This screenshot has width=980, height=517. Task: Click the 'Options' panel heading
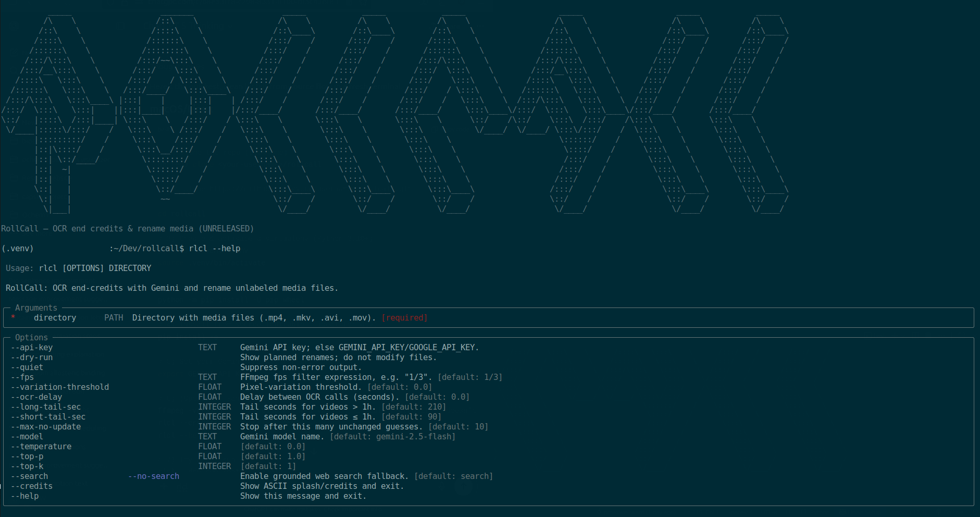[x=31, y=338]
